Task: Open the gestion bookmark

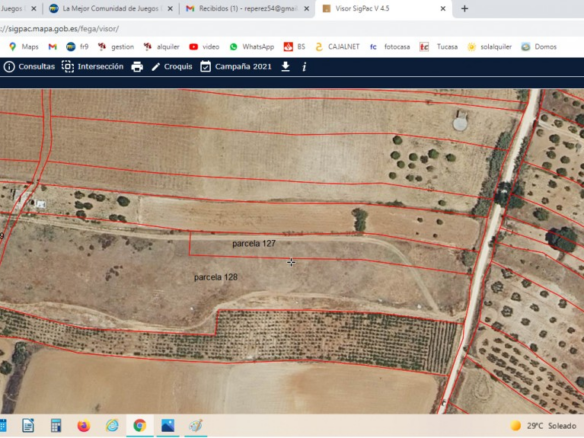Action: (115, 47)
